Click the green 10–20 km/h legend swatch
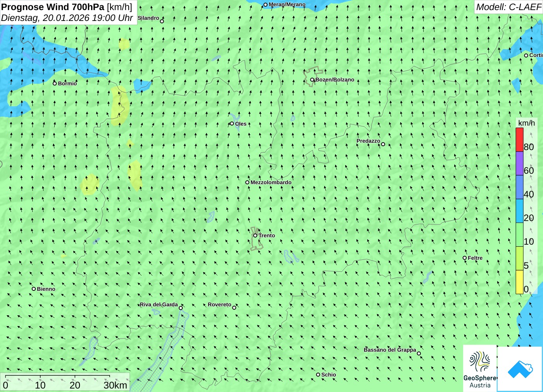The image size is (543, 392). click(519, 235)
